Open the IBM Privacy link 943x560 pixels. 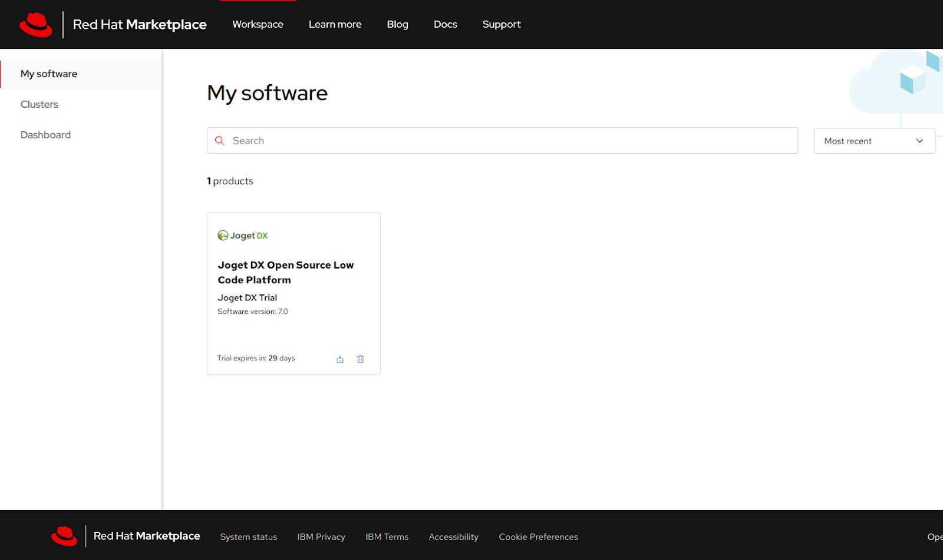(x=321, y=537)
